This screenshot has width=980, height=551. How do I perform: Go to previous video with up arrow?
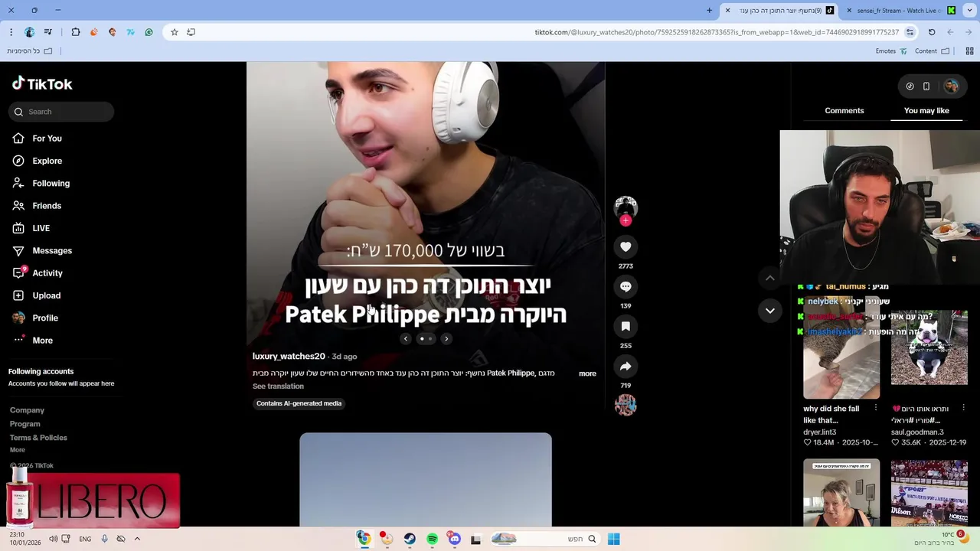click(770, 278)
